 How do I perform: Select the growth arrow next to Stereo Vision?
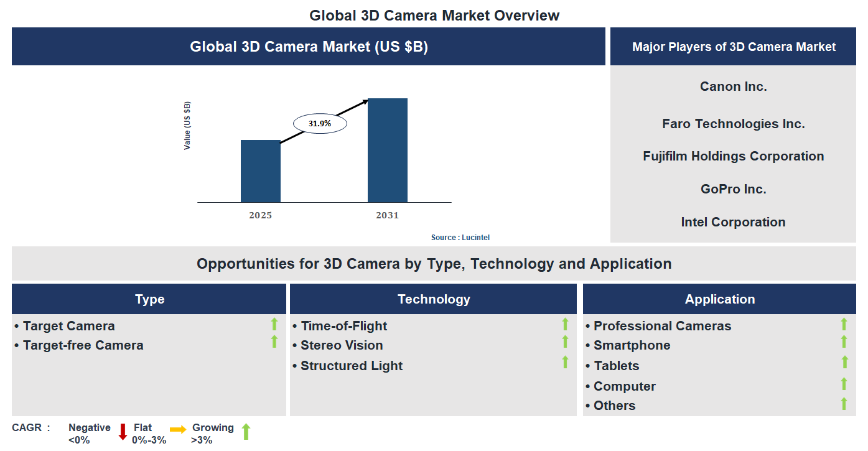pos(564,342)
